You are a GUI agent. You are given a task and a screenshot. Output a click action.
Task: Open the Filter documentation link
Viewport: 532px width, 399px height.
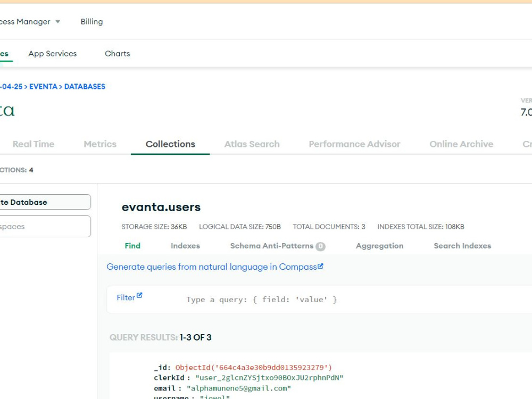126,297
